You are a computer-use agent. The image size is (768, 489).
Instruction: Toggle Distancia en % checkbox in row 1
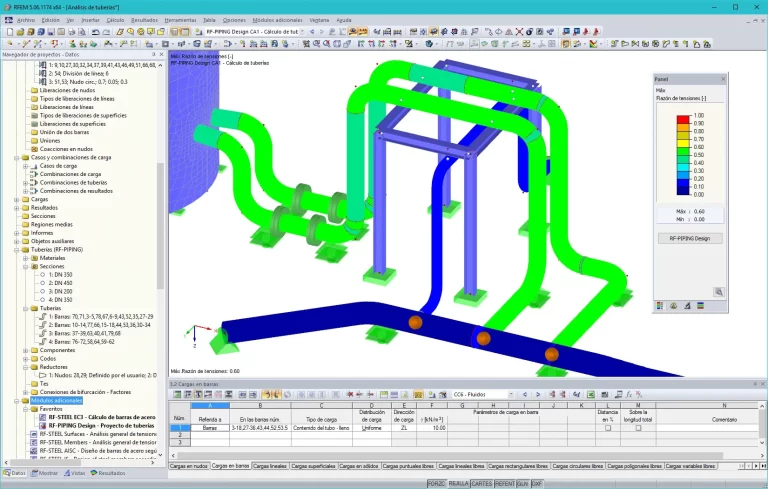[608, 428]
